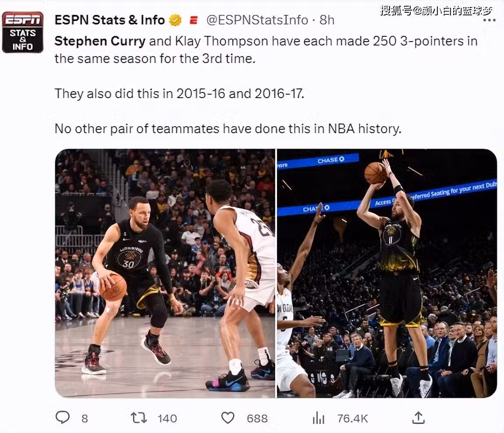The image size is (504, 433).
Task: Click the reply speech bubble icon
Action: 63,418
